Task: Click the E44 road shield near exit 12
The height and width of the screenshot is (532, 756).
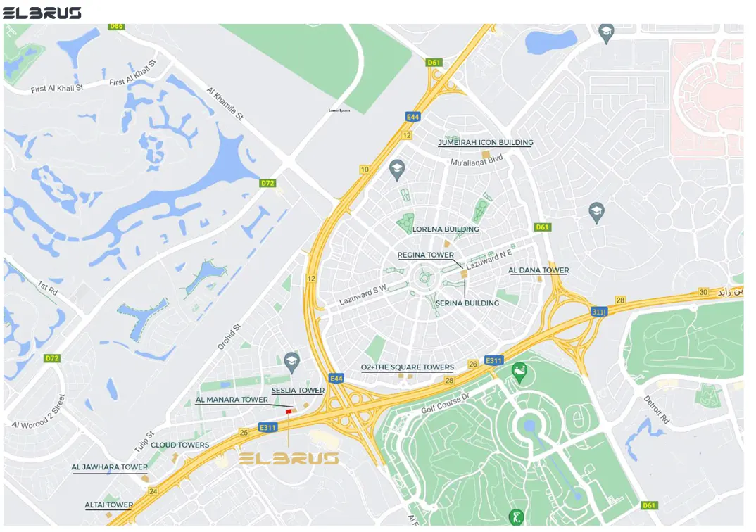Action: click(x=412, y=117)
